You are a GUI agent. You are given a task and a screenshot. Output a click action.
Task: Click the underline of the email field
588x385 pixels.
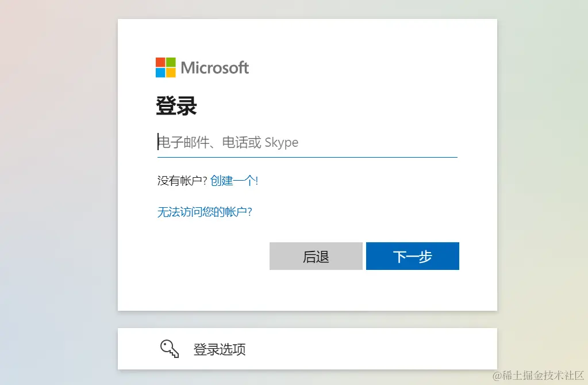point(307,155)
